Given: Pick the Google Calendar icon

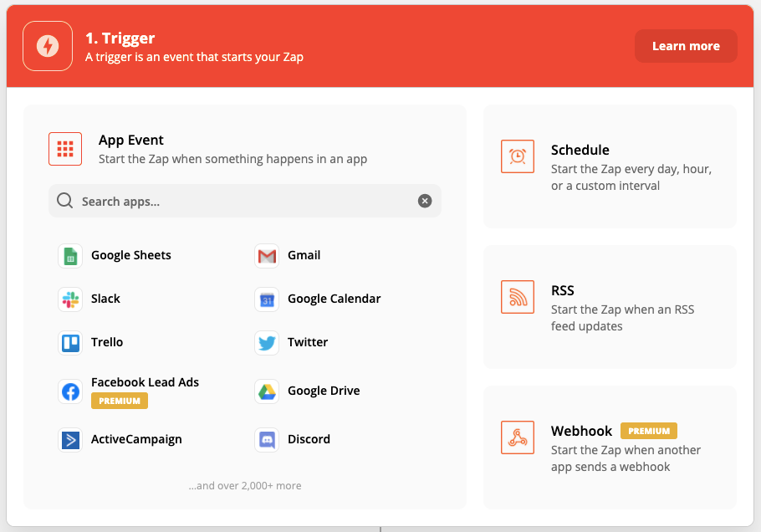Looking at the screenshot, I should click(267, 299).
